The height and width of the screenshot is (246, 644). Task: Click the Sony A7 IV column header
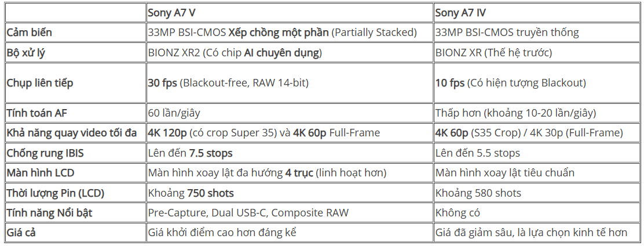pos(461,13)
